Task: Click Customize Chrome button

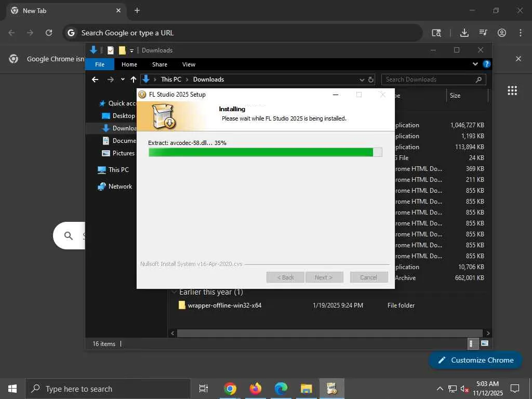Action: tap(475, 360)
